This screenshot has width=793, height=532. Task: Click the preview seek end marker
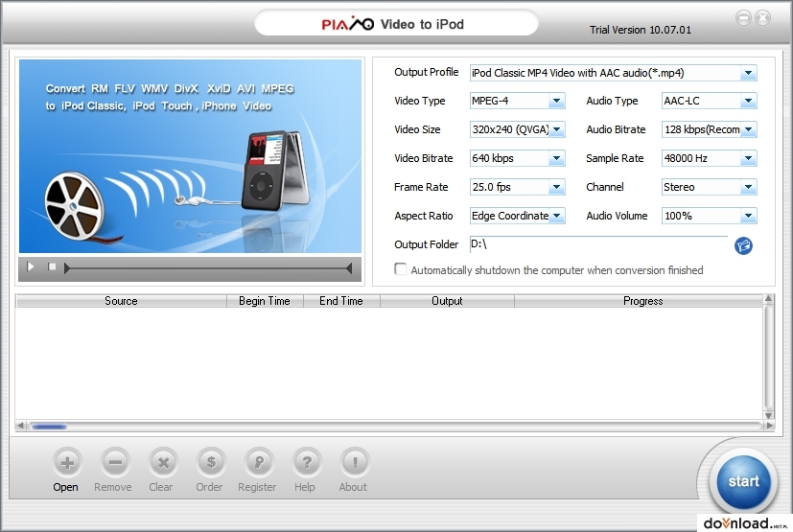click(x=349, y=268)
